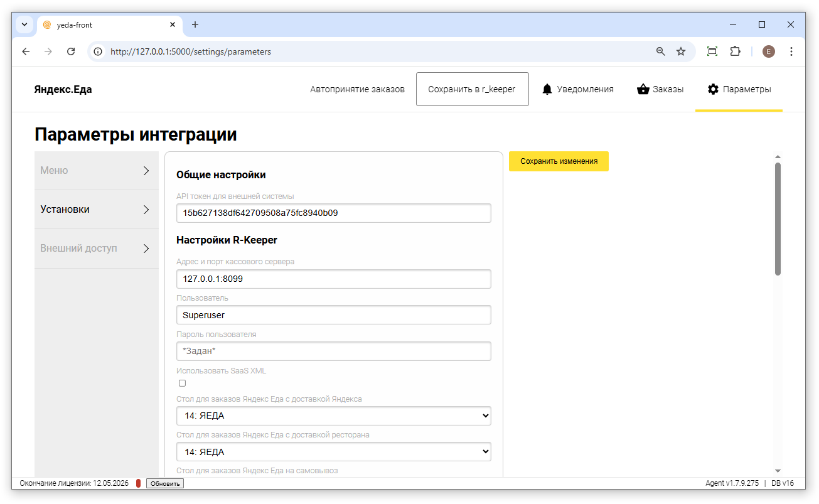Image resolution: width=819 pixels, height=504 pixels.
Task: Click the Окончание лицензии date text
Action: pyautogui.click(x=74, y=483)
